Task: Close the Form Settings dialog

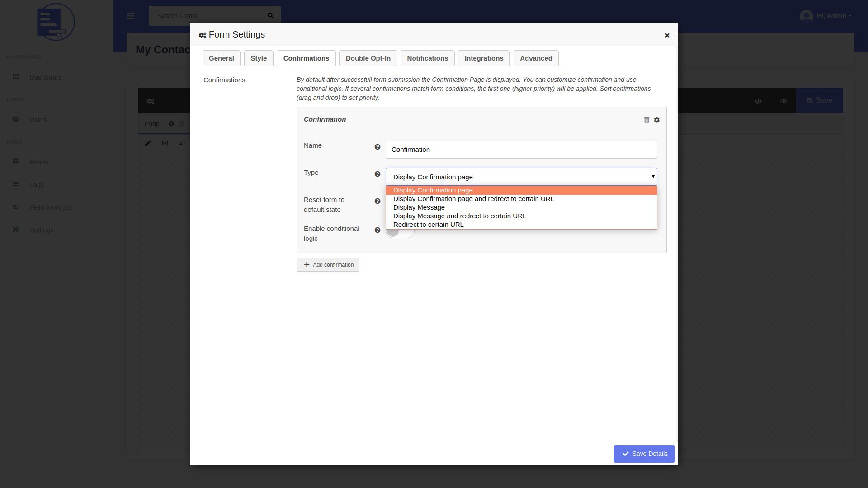Action: pos(667,35)
